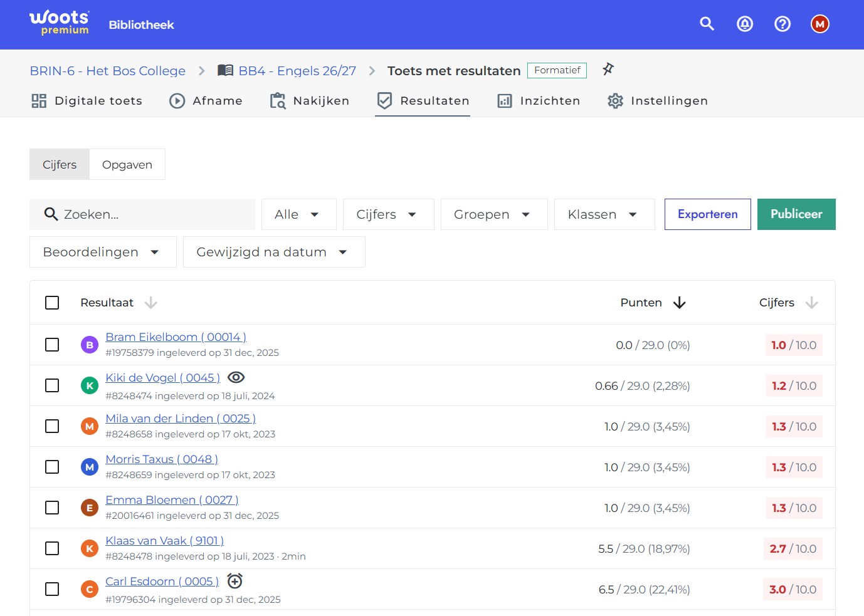Open the Gewijzigd na datum dropdown
The height and width of the screenshot is (616, 864).
click(274, 252)
